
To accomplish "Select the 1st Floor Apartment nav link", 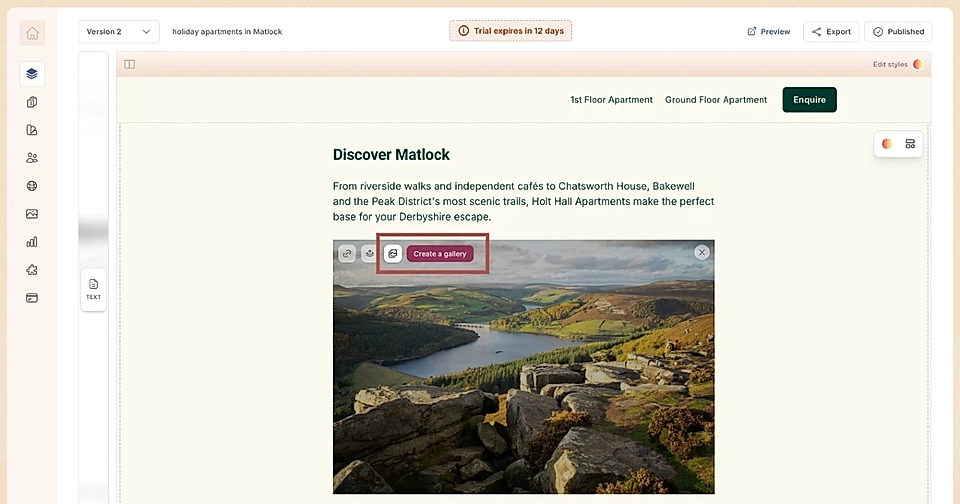I will pos(611,100).
